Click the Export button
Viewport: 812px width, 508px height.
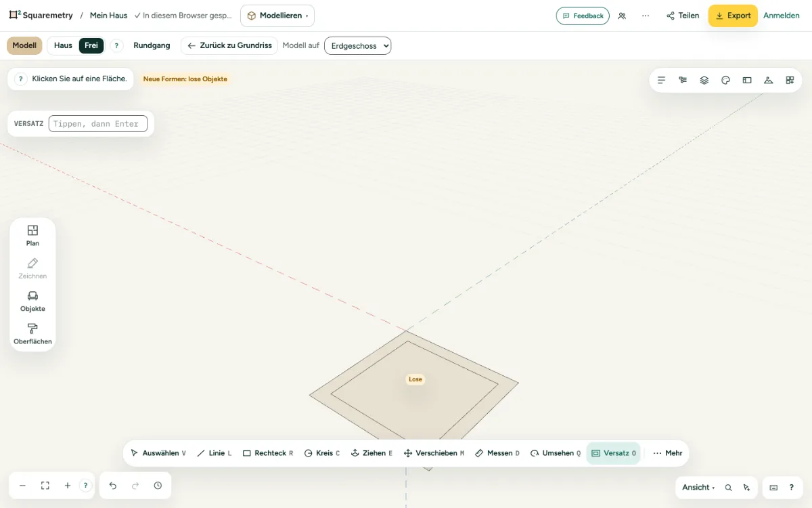point(733,16)
